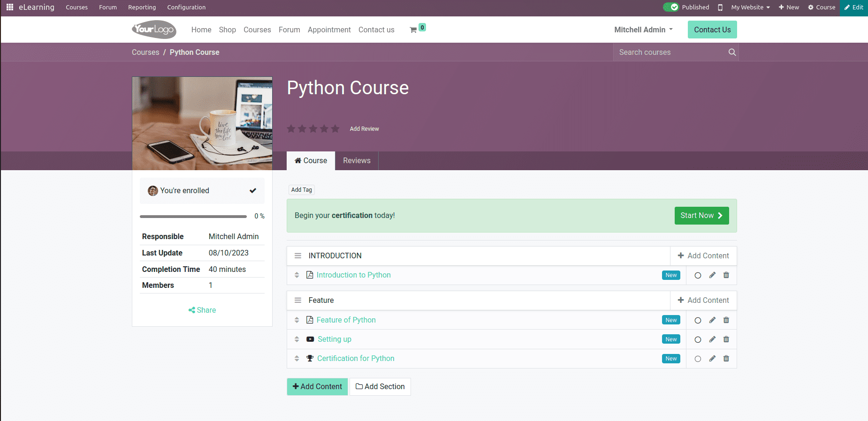Screen dimensions: 868x421
Task: Click Add Content in INTRODUCTION section
Action: coord(703,256)
